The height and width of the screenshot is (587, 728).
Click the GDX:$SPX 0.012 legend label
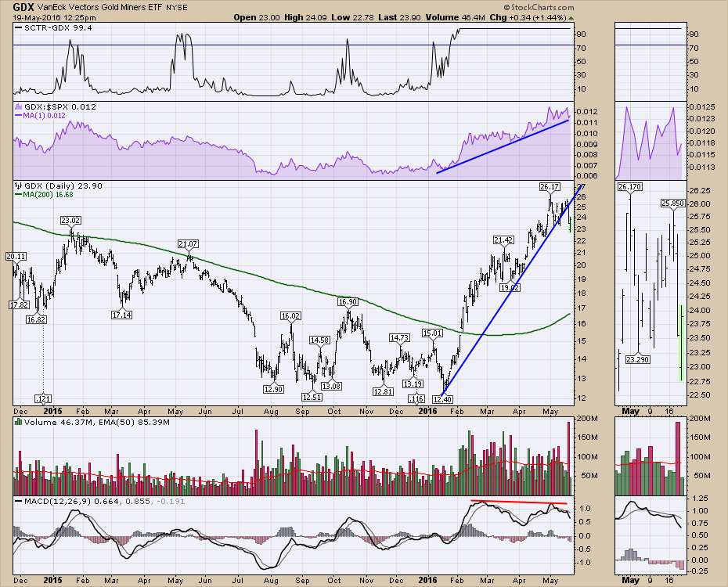60,106
